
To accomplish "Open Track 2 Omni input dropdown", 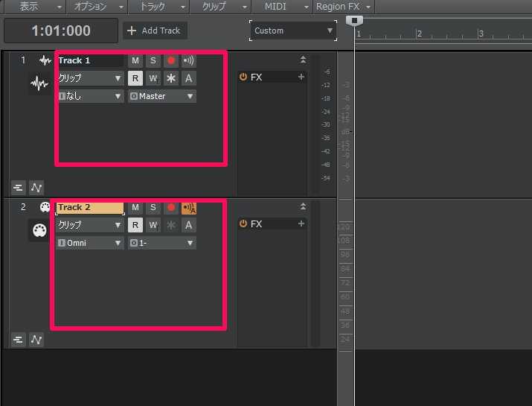I will [90, 243].
